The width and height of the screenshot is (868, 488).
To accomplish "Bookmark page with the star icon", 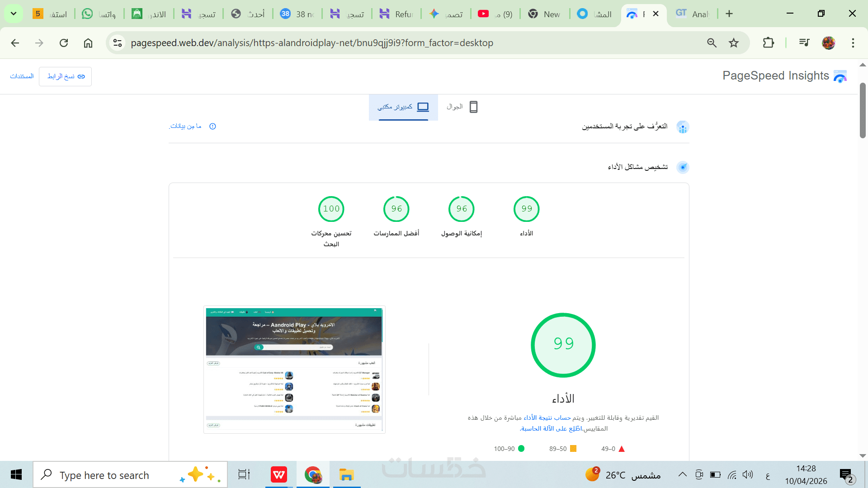I will point(733,43).
